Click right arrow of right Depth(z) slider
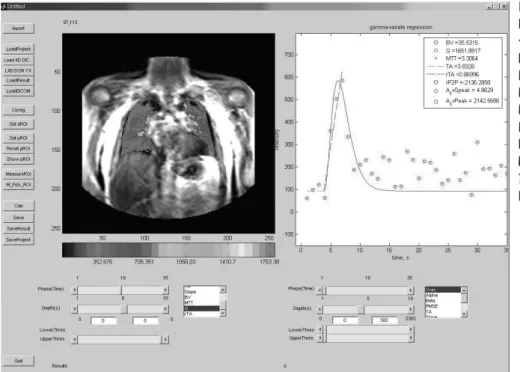520x372 pixels. point(411,309)
